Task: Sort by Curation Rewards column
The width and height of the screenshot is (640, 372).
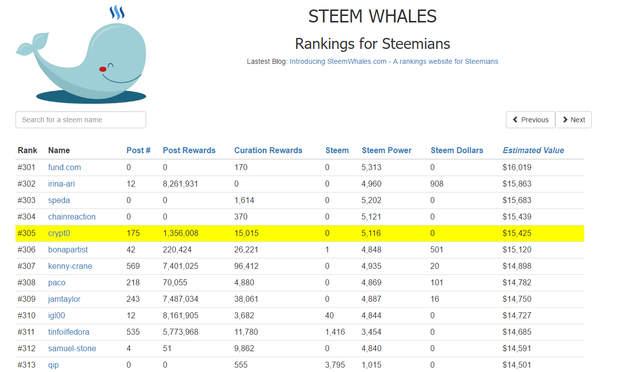Action: 268,150
